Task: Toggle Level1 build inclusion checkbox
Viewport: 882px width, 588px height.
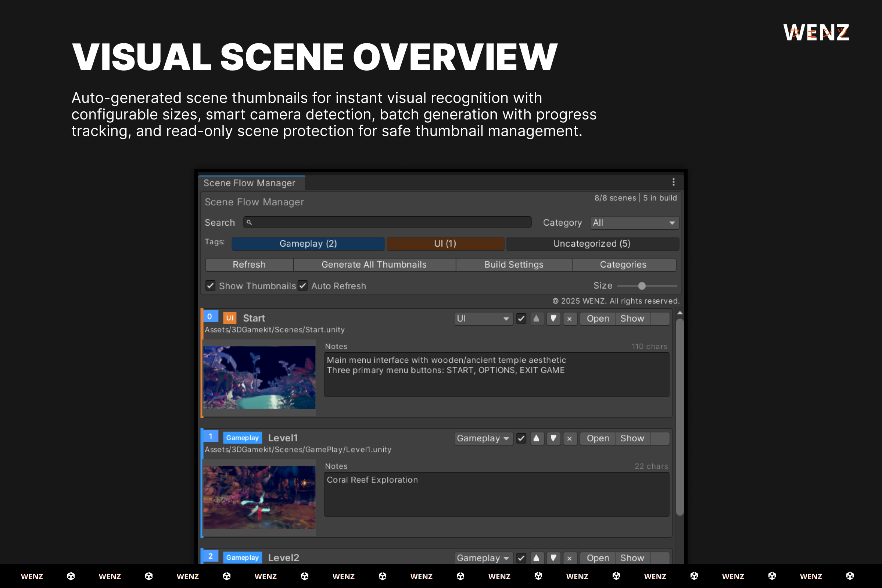Action: point(521,438)
